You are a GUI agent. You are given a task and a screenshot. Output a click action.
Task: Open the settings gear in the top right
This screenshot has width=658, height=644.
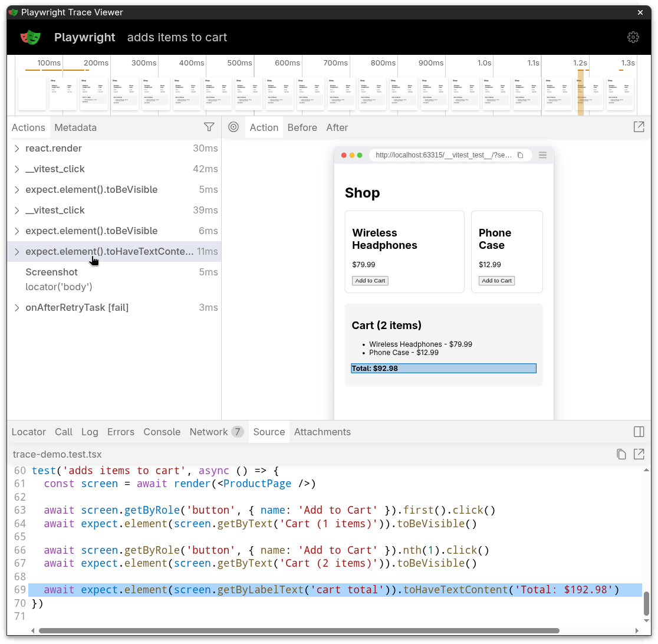point(633,37)
